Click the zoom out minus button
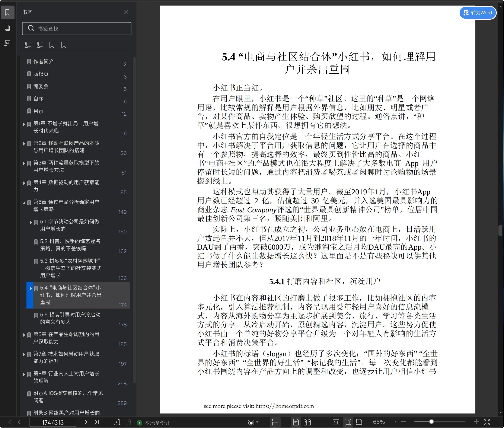The width and height of the screenshot is (504, 428). tap(404, 422)
